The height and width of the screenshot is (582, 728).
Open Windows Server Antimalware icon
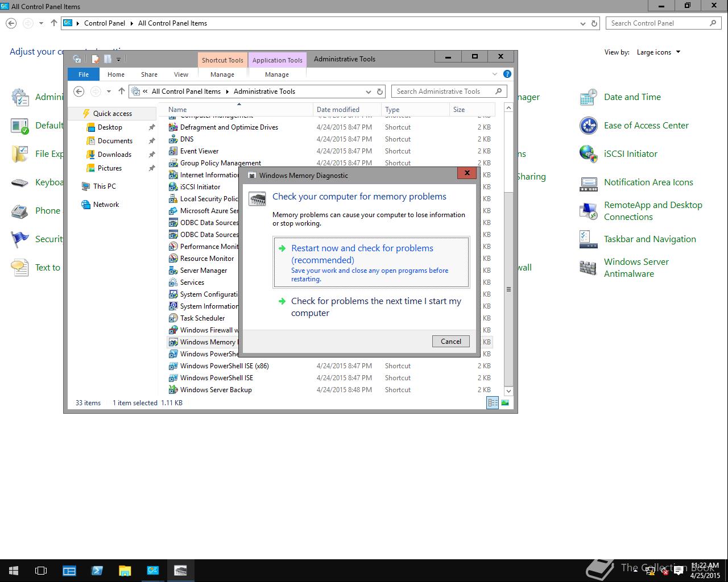588,268
